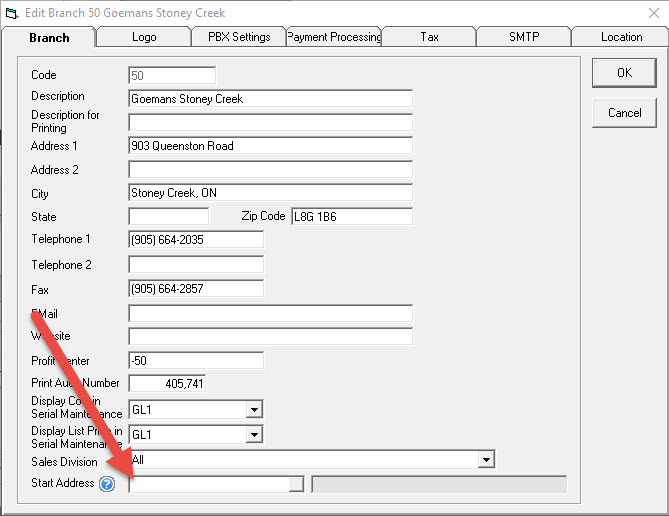
Task: Click the Fax number field
Action: point(196,289)
